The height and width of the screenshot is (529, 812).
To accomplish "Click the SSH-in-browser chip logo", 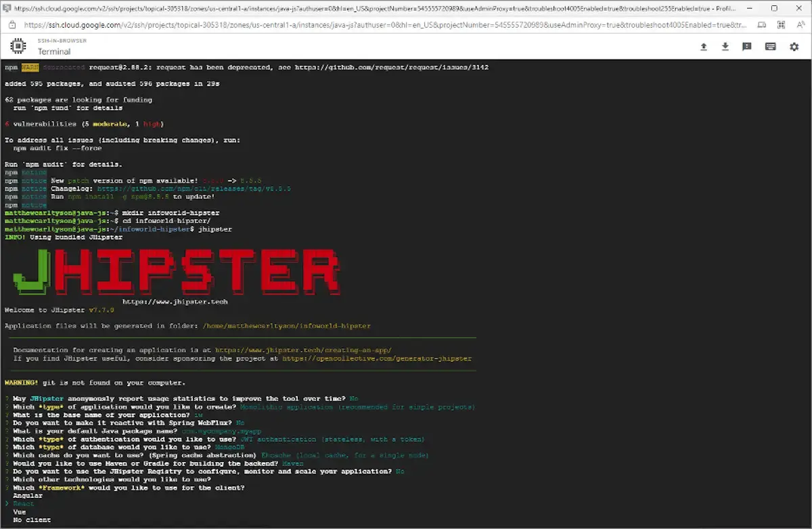I will [x=18, y=47].
